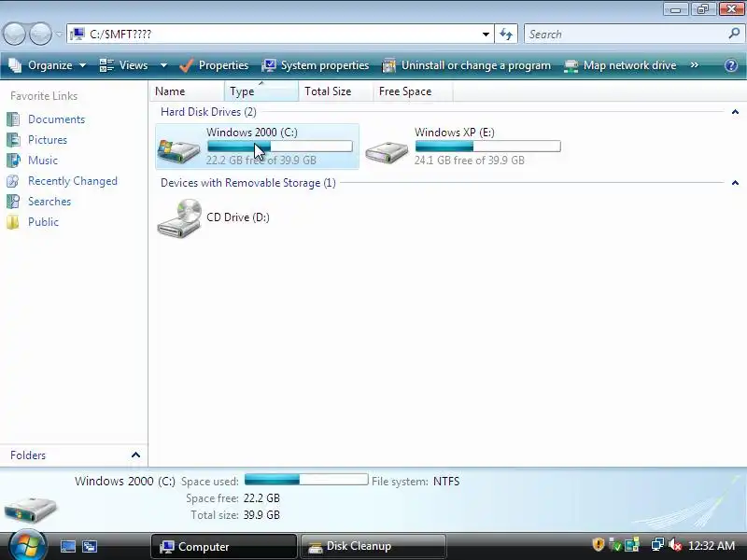
Task: Click the Music icon in Favorite Links
Action: point(13,161)
